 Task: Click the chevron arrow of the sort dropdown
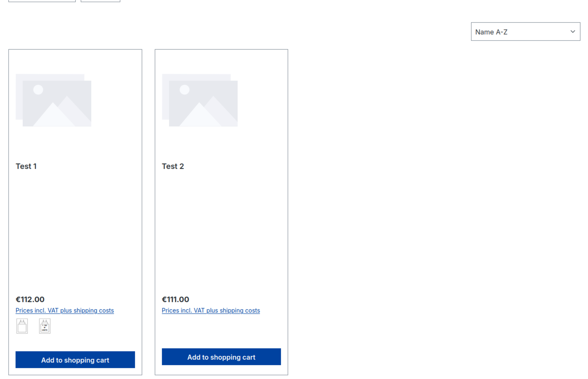point(573,32)
